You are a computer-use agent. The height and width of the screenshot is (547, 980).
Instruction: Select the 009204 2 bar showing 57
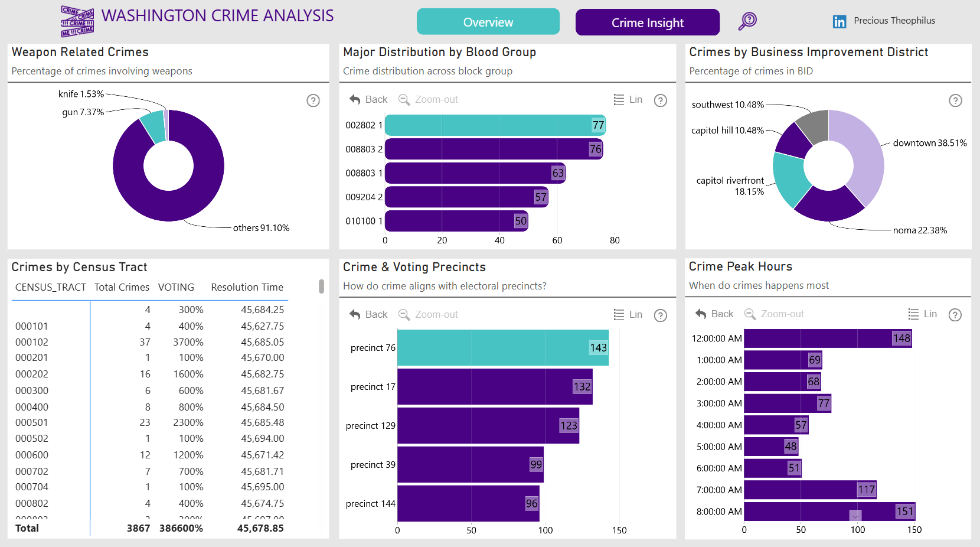click(467, 197)
